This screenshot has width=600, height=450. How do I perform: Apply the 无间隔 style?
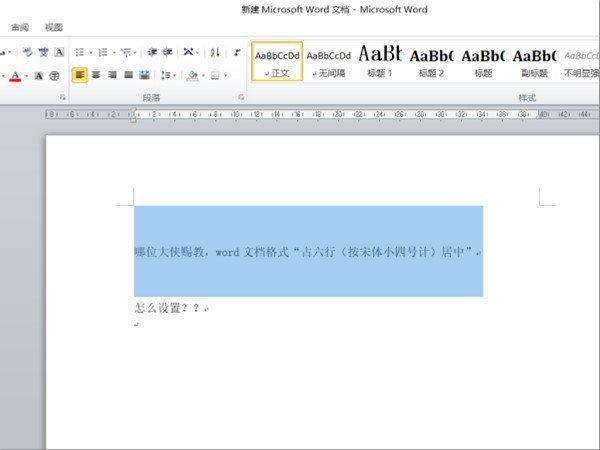coord(329,62)
